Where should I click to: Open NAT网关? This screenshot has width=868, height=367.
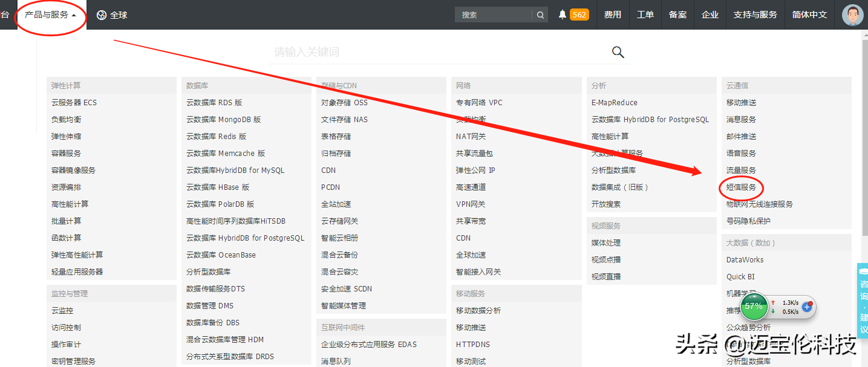point(471,137)
